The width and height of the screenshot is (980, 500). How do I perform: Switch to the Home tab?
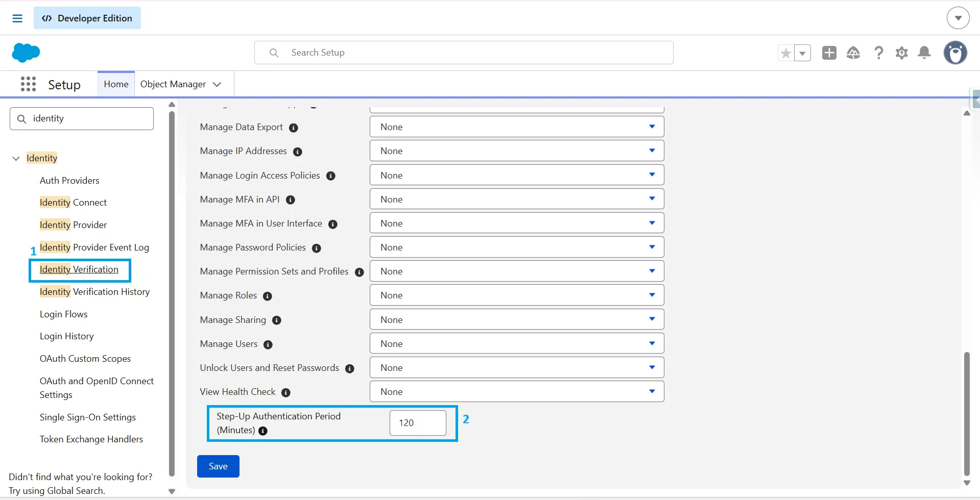(x=116, y=84)
